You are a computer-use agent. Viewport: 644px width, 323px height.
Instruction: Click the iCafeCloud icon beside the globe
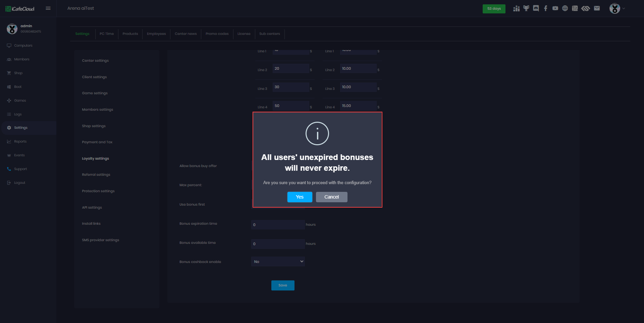coord(575,8)
